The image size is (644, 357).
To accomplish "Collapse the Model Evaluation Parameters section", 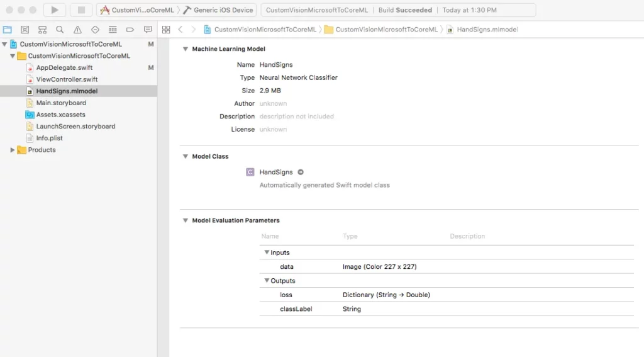I will click(186, 220).
